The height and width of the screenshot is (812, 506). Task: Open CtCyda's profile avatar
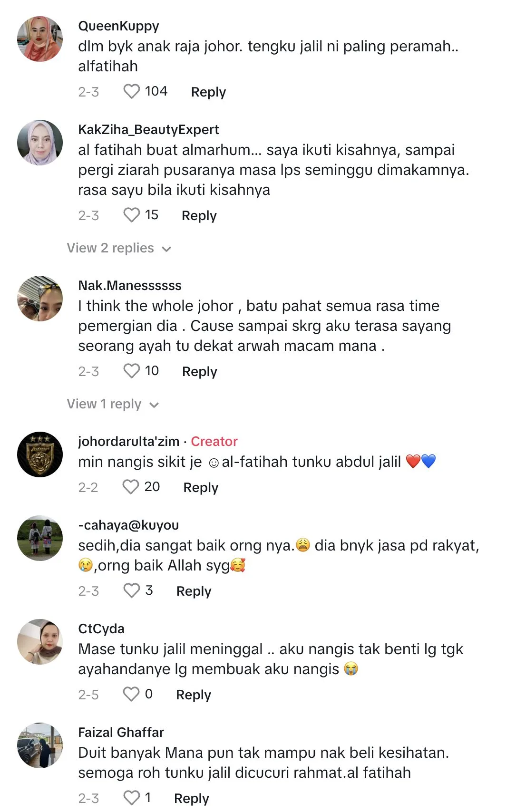40,642
